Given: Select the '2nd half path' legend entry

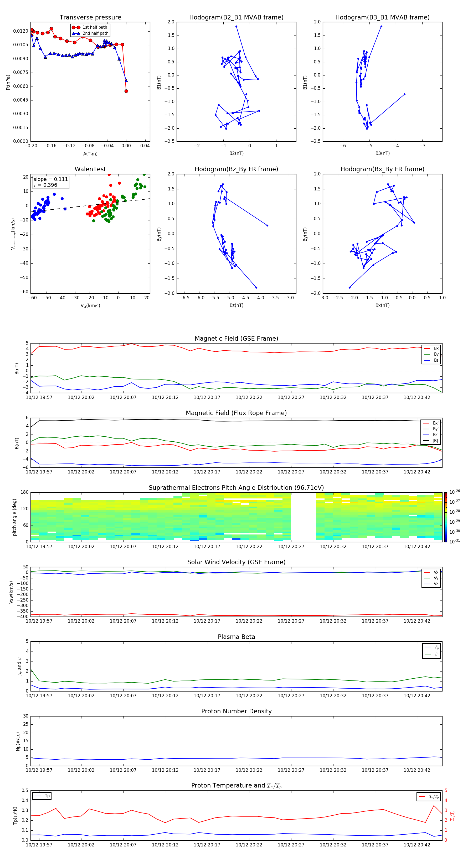Looking at the screenshot, I should tap(90, 33).
